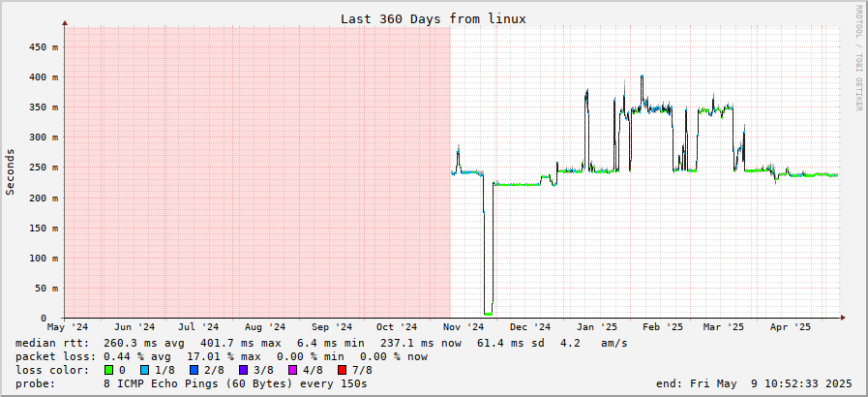The height and width of the screenshot is (397, 868).
Task: Click the '150 m' y-axis tick label
Action: (x=44, y=228)
